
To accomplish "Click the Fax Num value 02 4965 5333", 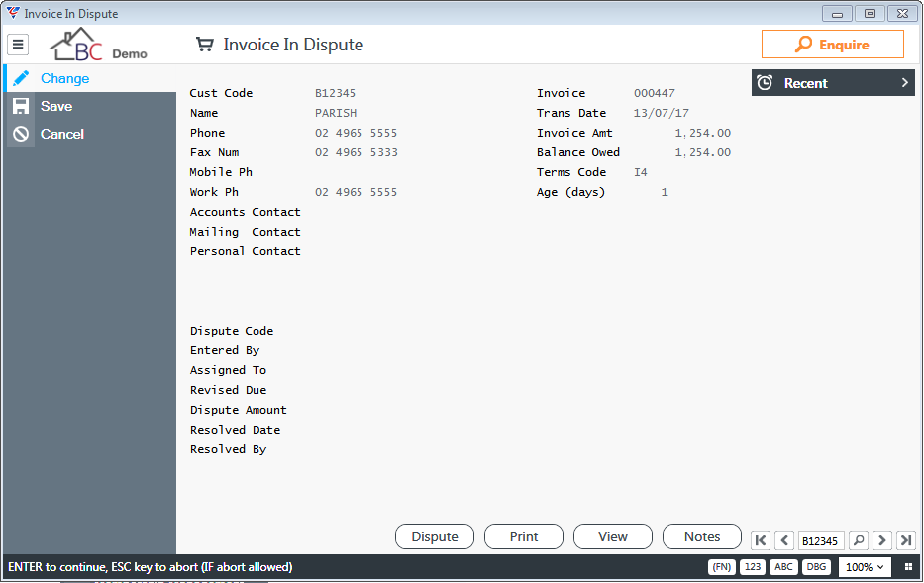I will click(356, 152).
